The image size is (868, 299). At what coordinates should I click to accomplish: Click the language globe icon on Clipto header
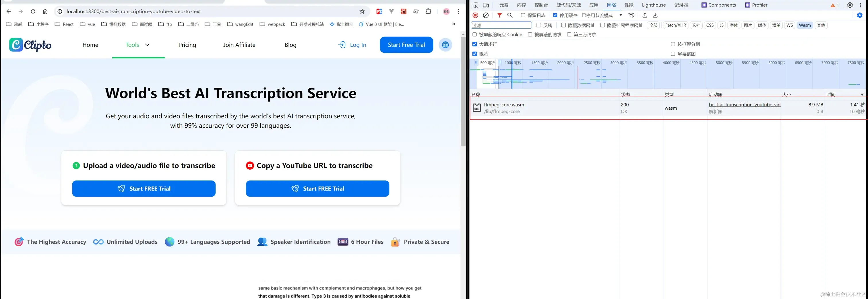pyautogui.click(x=445, y=45)
